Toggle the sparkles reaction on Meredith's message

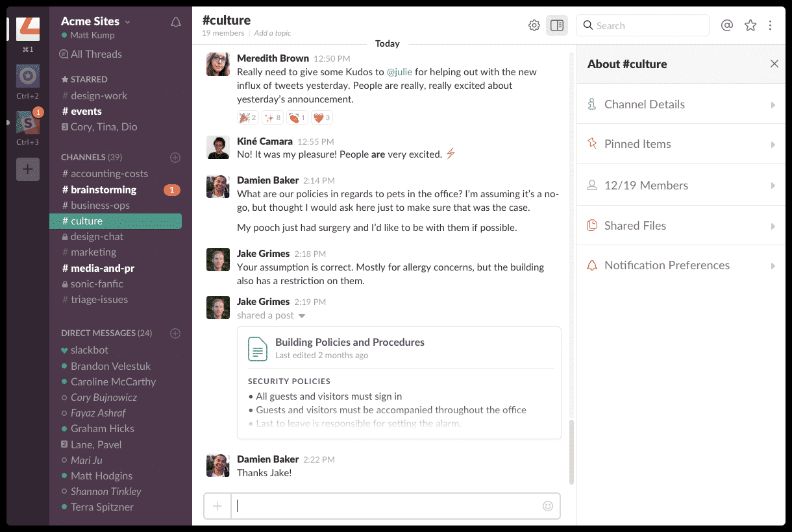click(272, 117)
